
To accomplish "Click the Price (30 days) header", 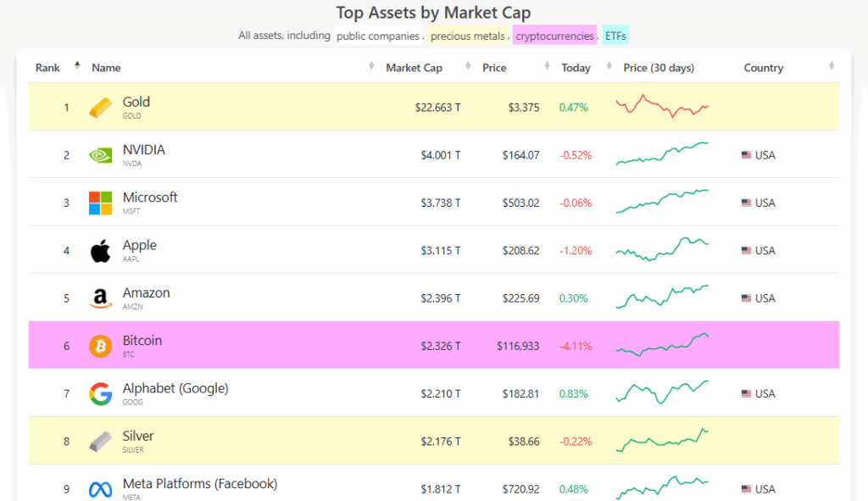I will (x=659, y=68).
